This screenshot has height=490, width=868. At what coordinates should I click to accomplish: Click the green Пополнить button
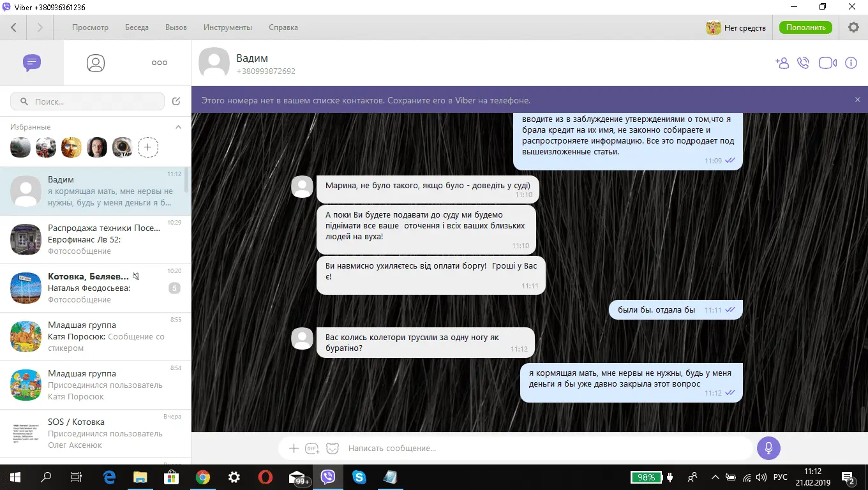tap(805, 27)
